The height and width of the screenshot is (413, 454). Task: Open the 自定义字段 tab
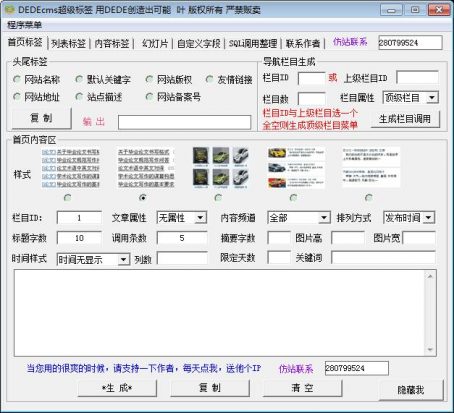tap(199, 43)
